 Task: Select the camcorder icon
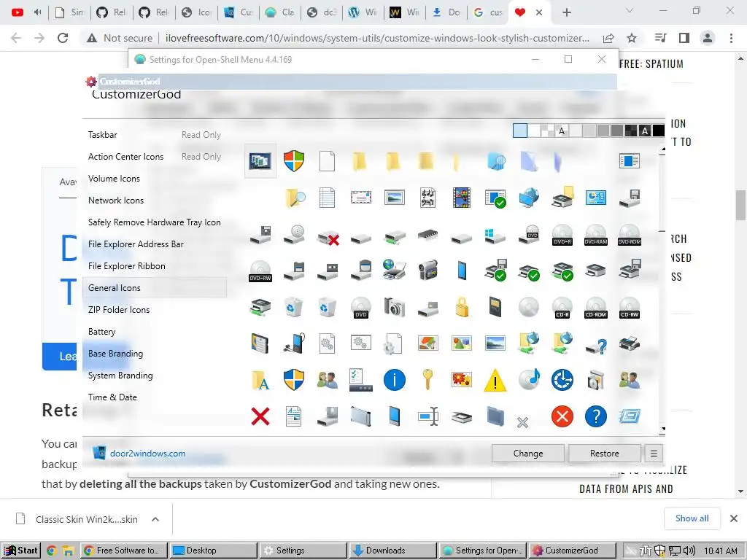click(x=427, y=271)
